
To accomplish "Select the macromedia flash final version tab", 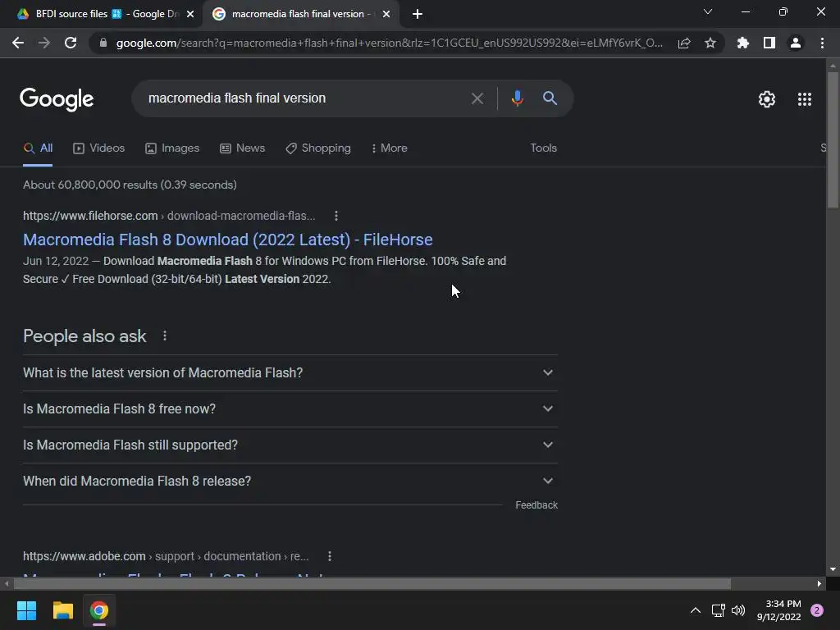I will 297,14.
